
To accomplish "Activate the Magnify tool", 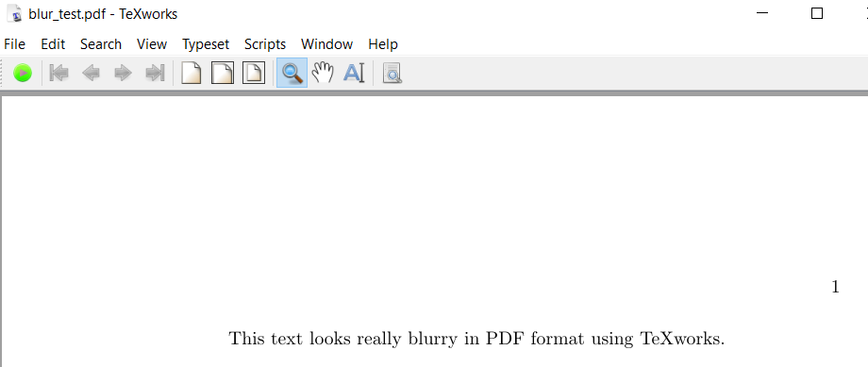I will 292,73.
